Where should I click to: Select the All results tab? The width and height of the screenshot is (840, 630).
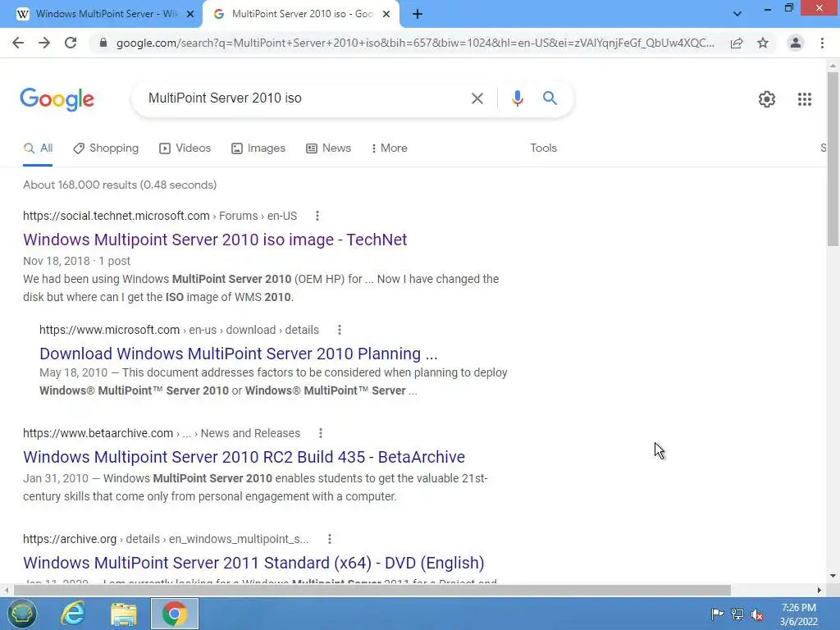coord(38,148)
